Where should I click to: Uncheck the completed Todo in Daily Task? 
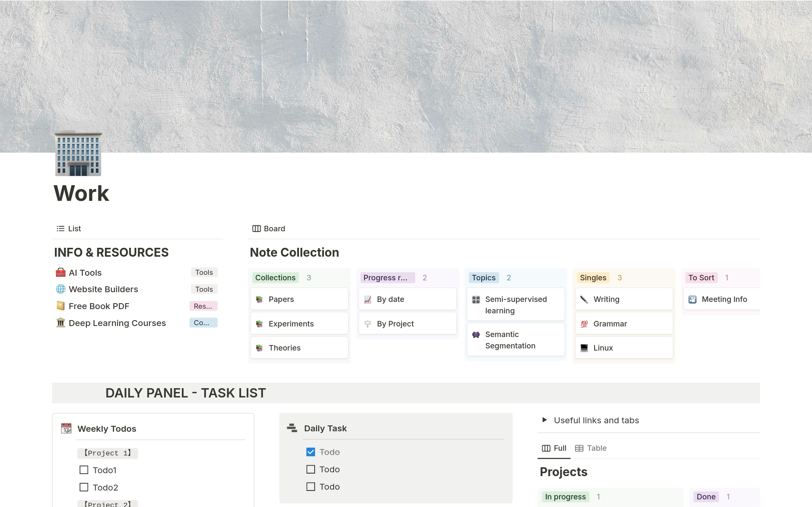[x=311, y=452]
